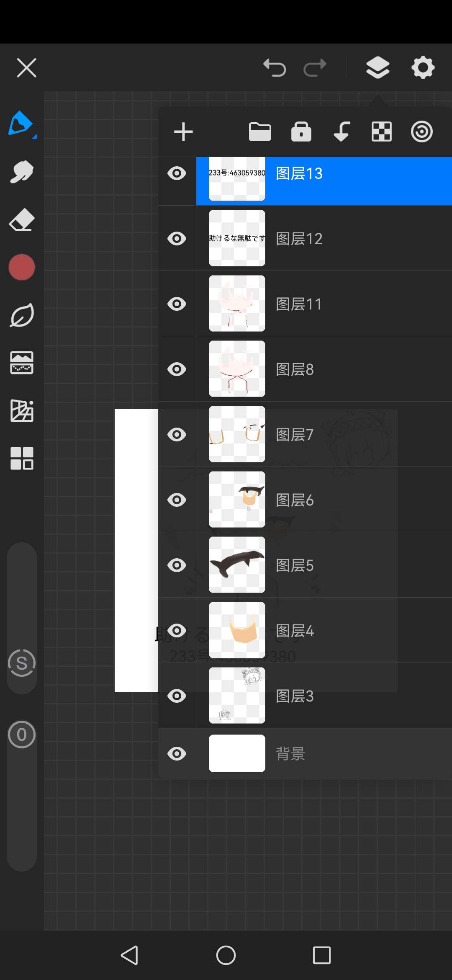
Task: Create a layer folder group
Action: click(x=260, y=132)
